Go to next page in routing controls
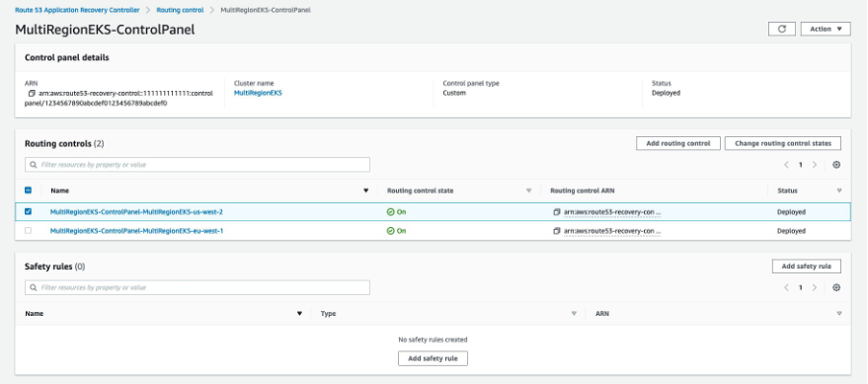This screenshot has height=384, width=868. click(x=815, y=164)
